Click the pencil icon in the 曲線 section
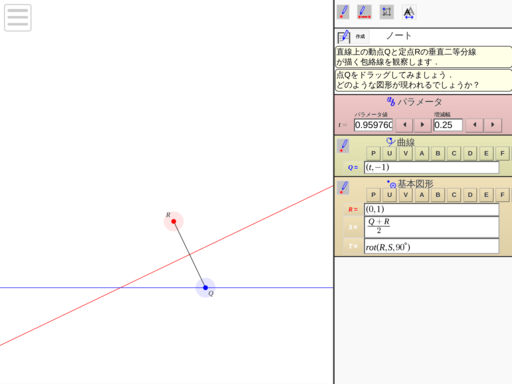This screenshot has width=512, height=384. [x=343, y=146]
